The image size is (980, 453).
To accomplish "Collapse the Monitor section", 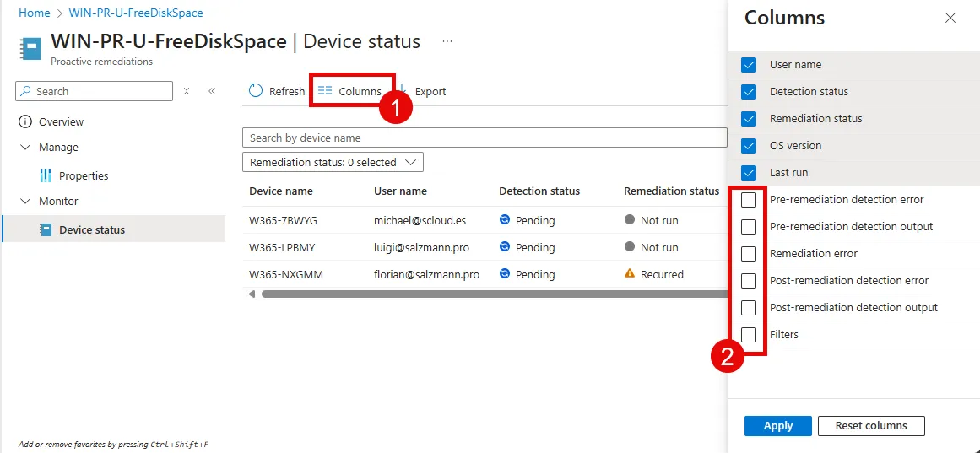I will 25,202.
